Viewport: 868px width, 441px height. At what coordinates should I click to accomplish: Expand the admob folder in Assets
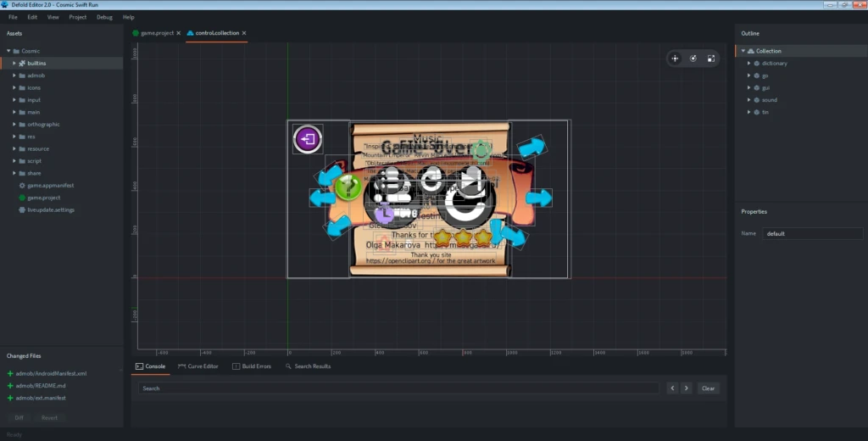pos(14,75)
